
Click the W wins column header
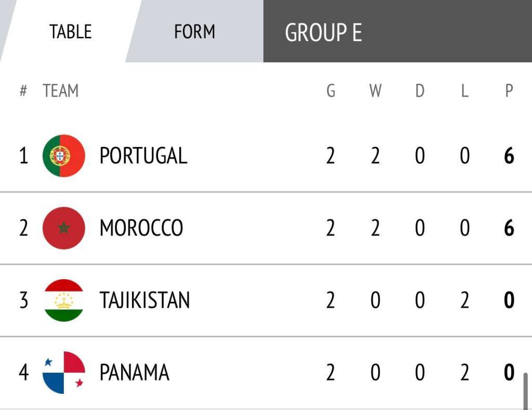point(375,91)
